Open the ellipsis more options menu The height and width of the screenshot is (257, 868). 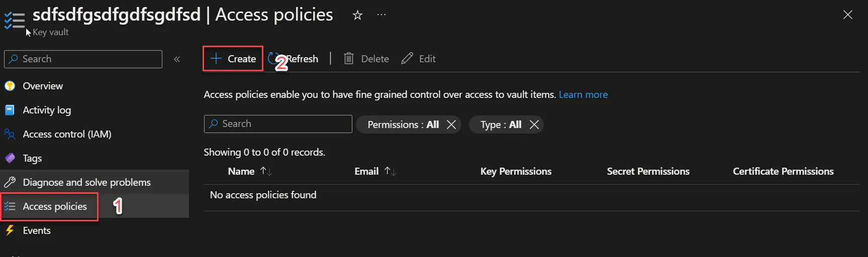tap(381, 15)
